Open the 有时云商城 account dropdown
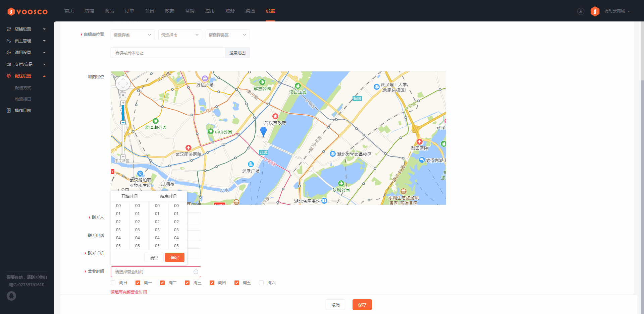 [x=617, y=11]
